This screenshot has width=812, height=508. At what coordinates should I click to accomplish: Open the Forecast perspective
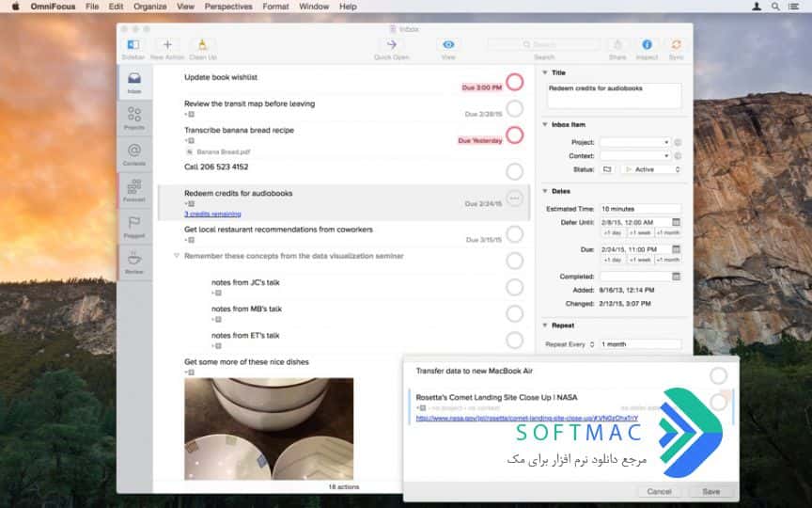(134, 190)
